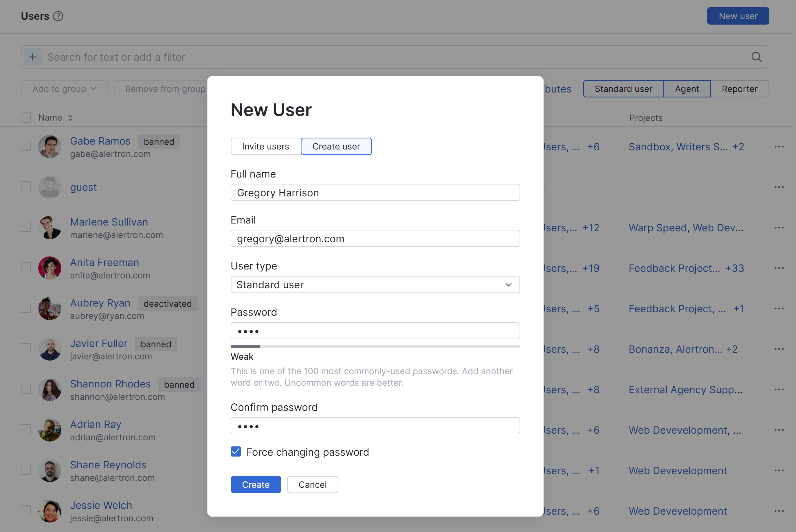
Task: Click the search magnifier icon
Action: point(756,57)
